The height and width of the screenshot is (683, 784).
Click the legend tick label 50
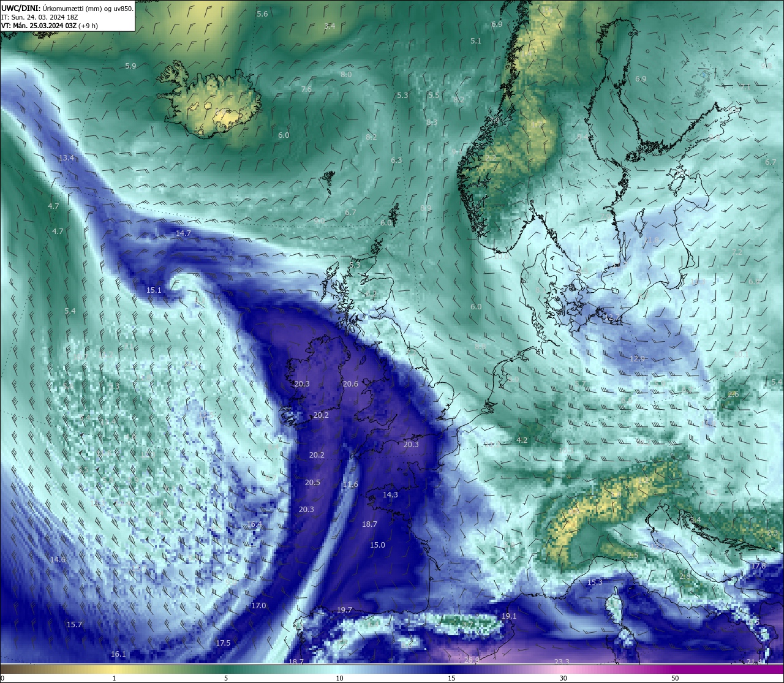point(675,678)
